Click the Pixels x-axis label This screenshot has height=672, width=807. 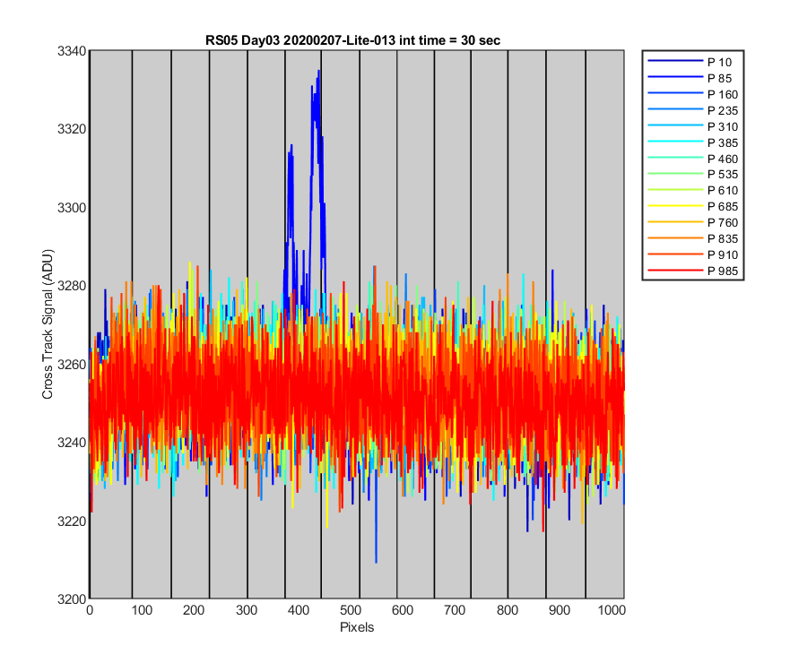coord(357,627)
